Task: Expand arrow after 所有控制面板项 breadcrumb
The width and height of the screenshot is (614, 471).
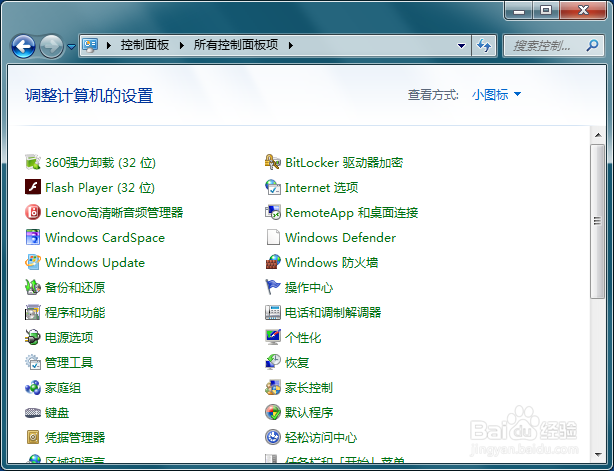Action: 291,46
